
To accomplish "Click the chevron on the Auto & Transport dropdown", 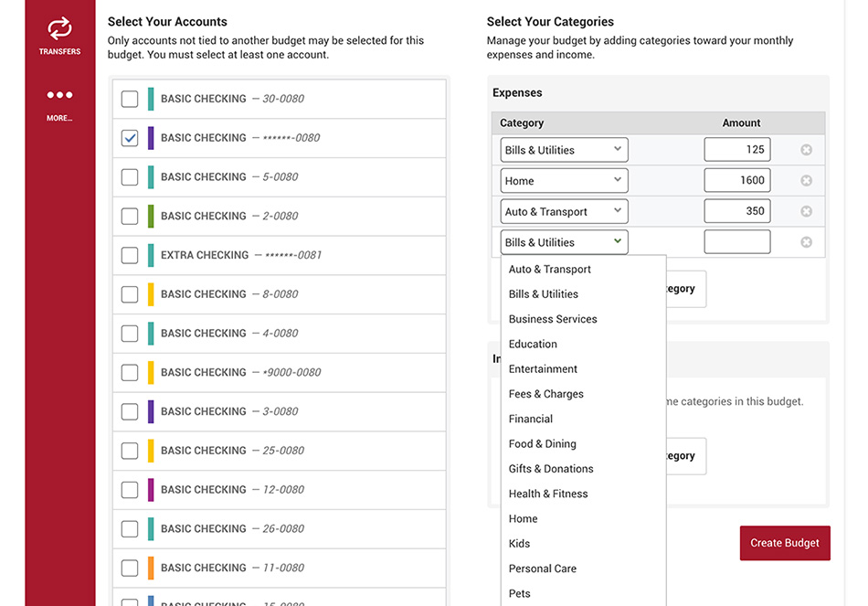I will 618,210.
